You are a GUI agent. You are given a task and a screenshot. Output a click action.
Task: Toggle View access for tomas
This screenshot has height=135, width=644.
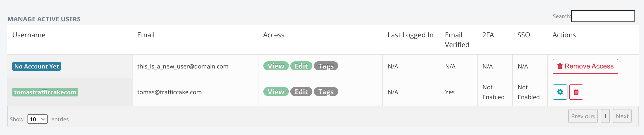coord(276,92)
